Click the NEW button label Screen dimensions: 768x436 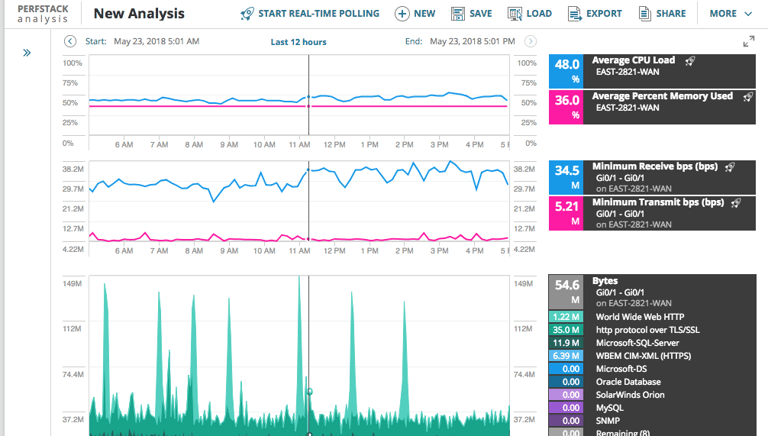pyautogui.click(x=424, y=14)
